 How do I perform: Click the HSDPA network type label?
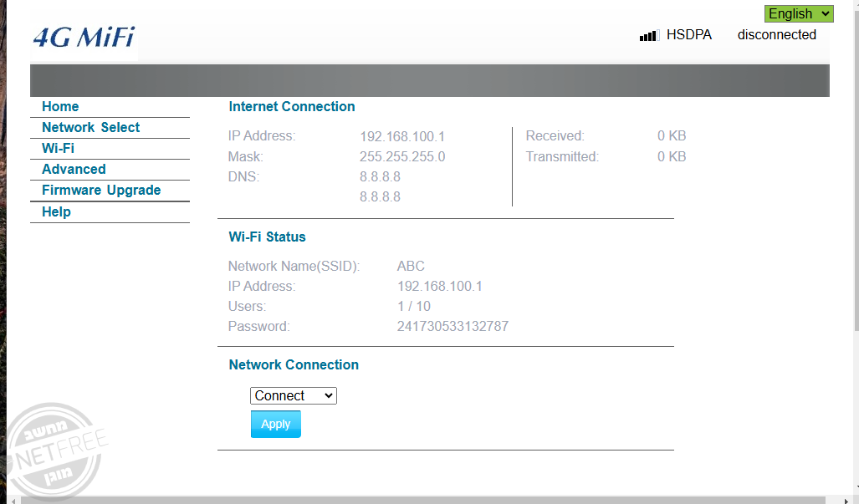pos(689,35)
